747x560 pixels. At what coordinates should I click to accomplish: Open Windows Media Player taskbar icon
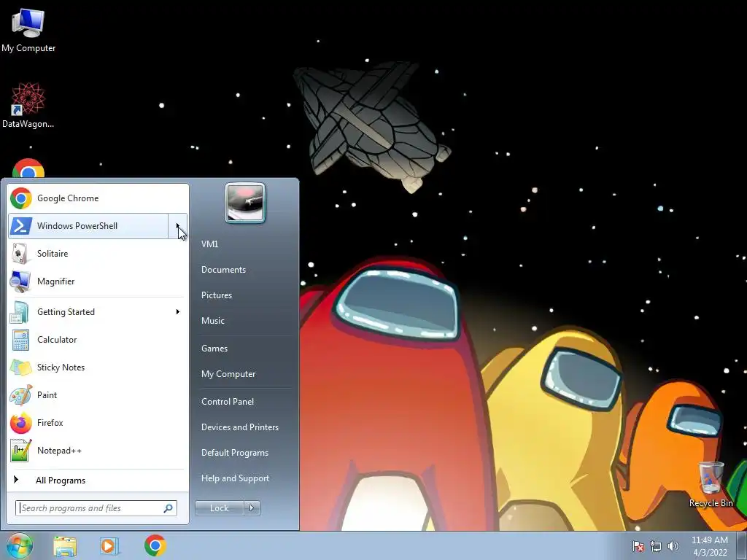click(x=109, y=546)
